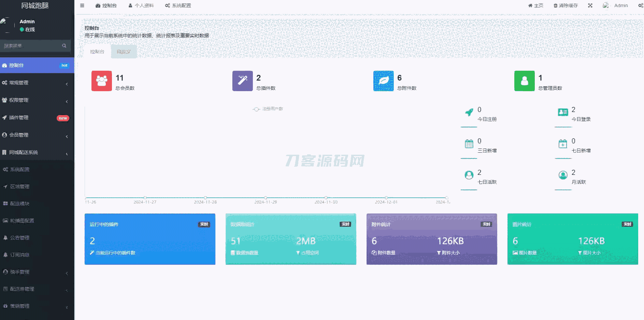Image resolution: width=644 pixels, height=320 pixels.
Task: Click the 实时 badge on 运行中的插件 card
Action: pyautogui.click(x=204, y=224)
